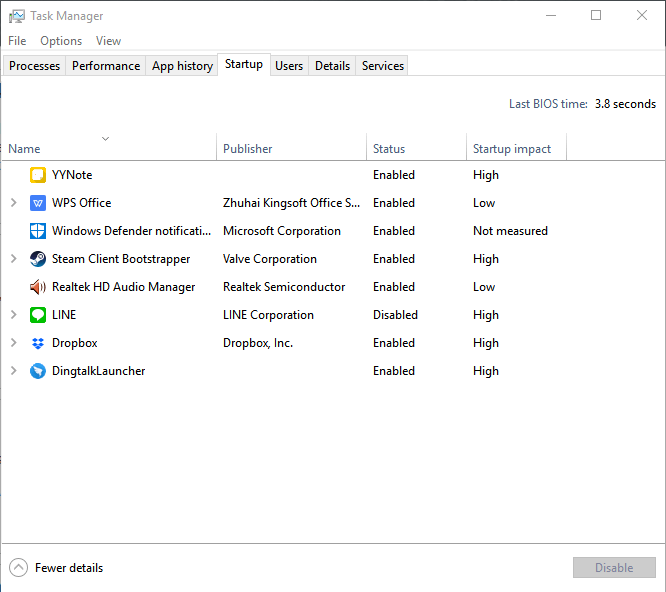Click High impact in DingtalkLauncher row
666x592 pixels.
pyautogui.click(x=486, y=371)
